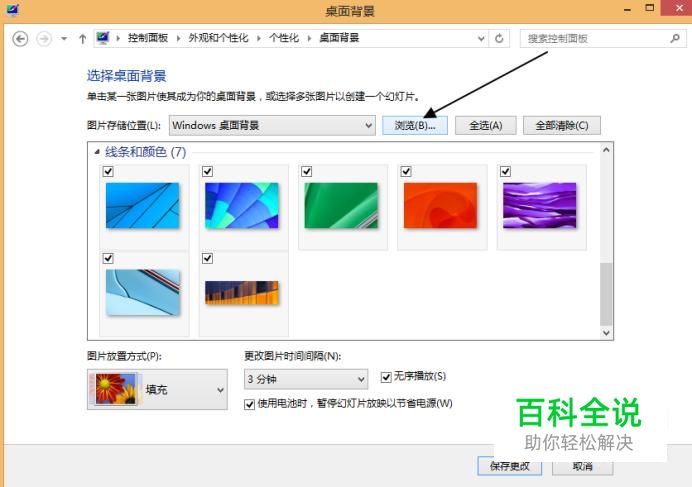Click the wallpaper list scroll down arrow

pyautogui.click(x=606, y=332)
